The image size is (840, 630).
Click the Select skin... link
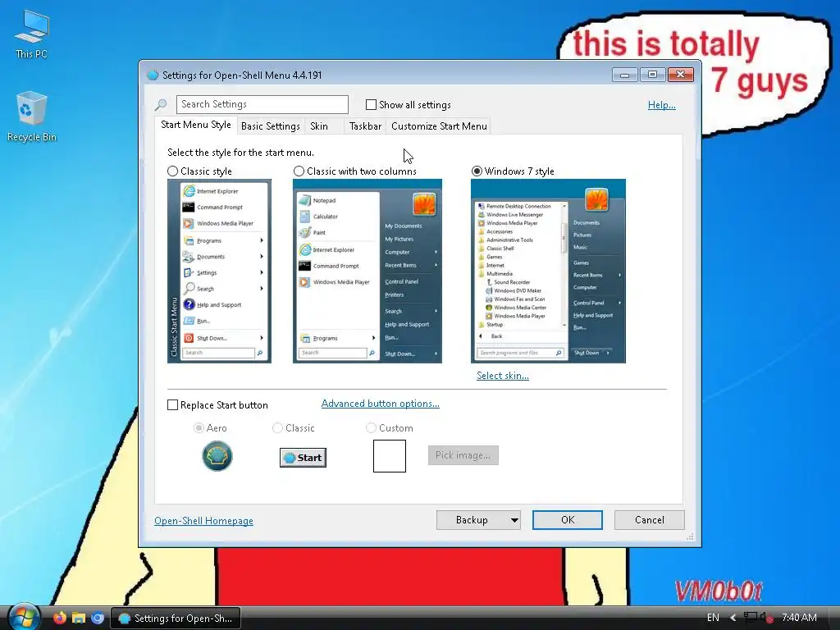click(x=503, y=376)
